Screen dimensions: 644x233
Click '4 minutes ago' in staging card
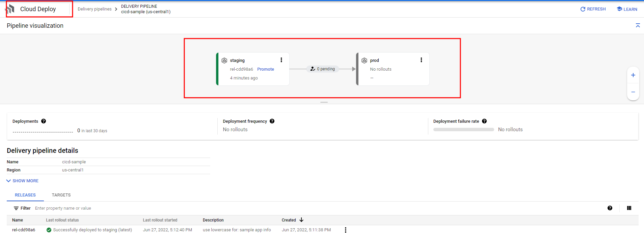pos(244,78)
